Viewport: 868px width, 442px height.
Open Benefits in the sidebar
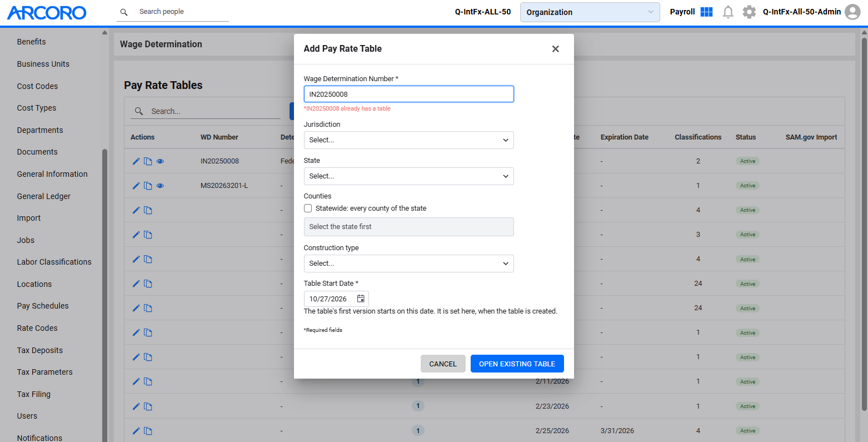pos(32,42)
